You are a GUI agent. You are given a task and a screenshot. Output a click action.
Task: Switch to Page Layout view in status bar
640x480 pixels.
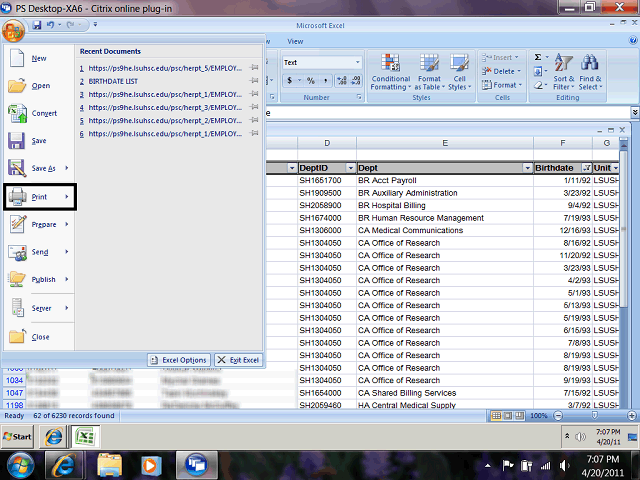506,415
